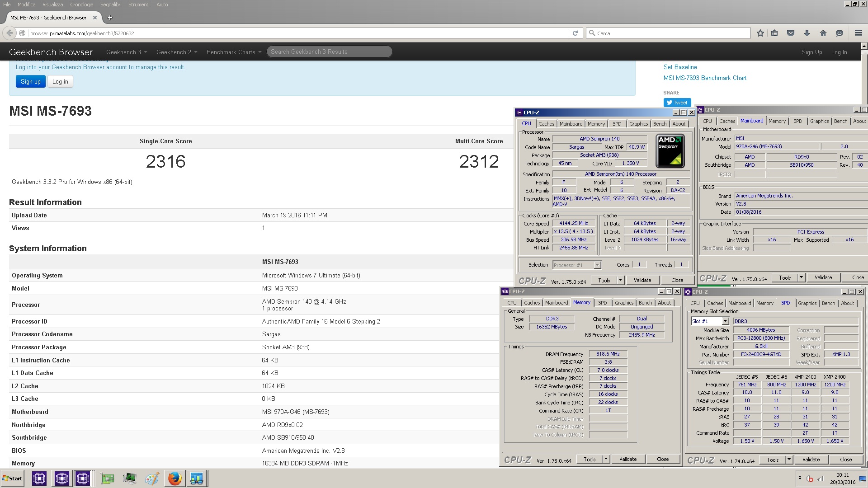The image size is (868, 488).
Task: Click the Log in button beside Sign up
Action: (x=60, y=82)
